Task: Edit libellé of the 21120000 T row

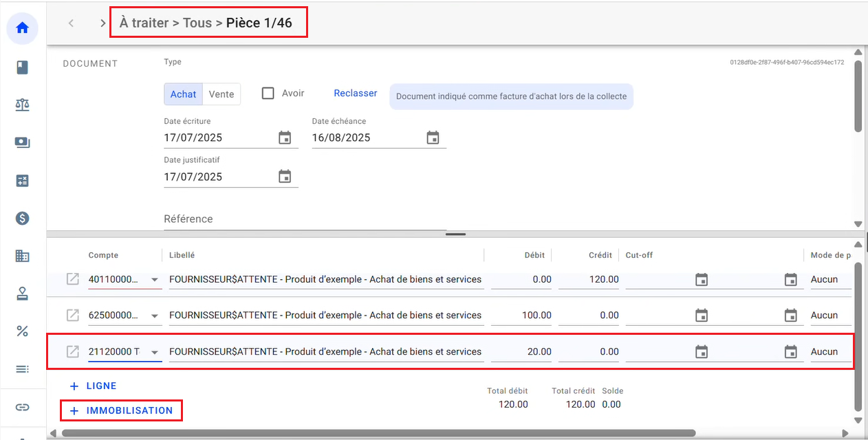Action: tap(326, 351)
